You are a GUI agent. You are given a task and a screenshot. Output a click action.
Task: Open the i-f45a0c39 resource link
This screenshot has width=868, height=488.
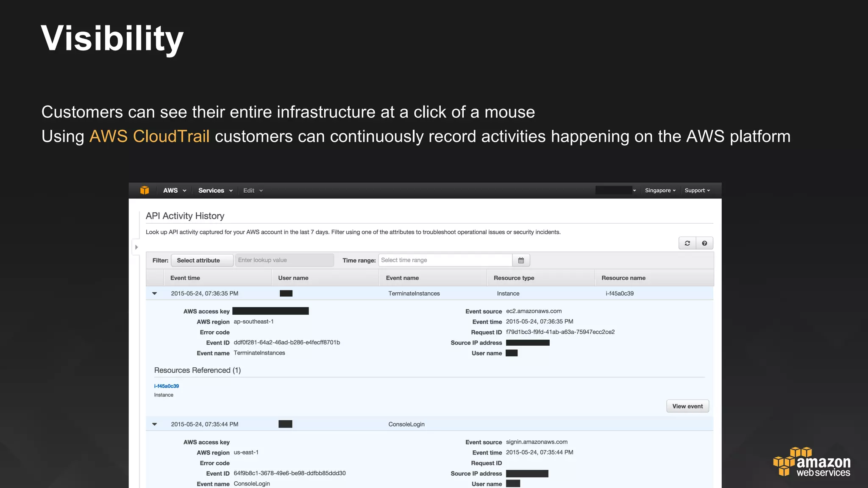coord(167,386)
